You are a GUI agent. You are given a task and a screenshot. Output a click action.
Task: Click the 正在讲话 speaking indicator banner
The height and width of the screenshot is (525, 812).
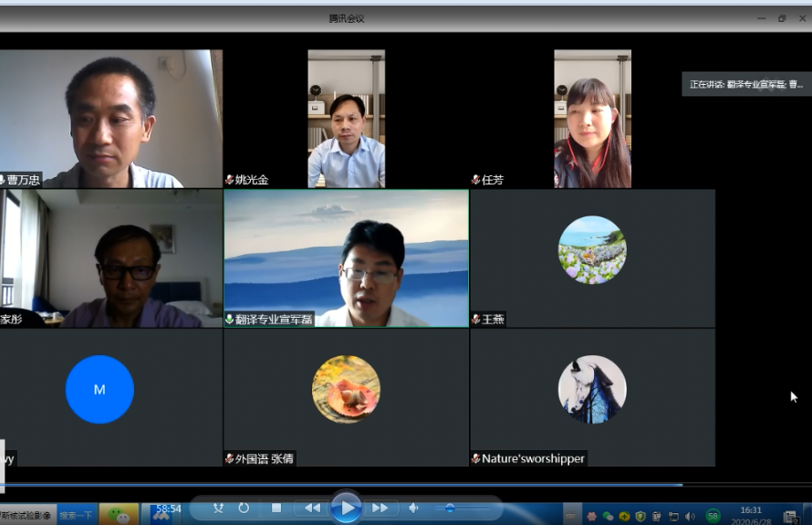pos(746,85)
